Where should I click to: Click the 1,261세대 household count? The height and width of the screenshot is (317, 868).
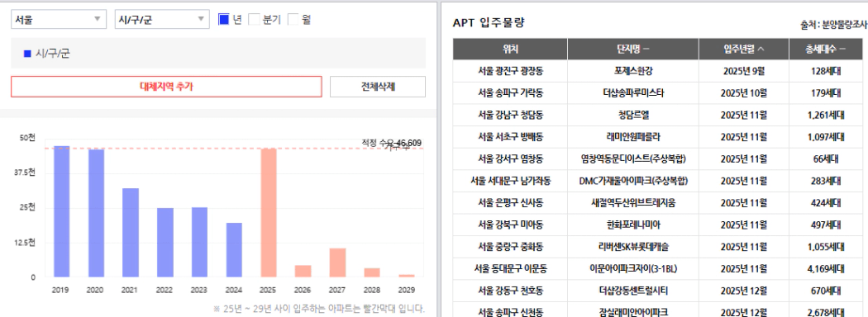point(826,115)
